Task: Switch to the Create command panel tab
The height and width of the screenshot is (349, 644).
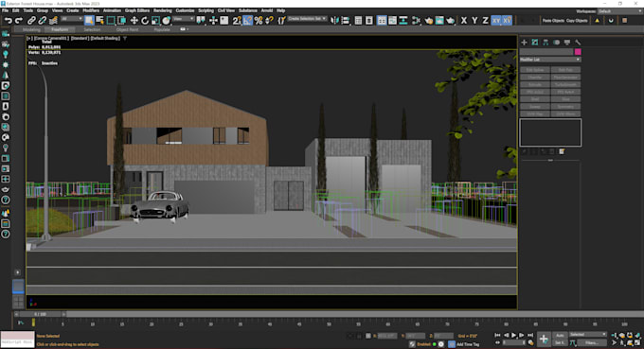Action: (x=524, y=43)
